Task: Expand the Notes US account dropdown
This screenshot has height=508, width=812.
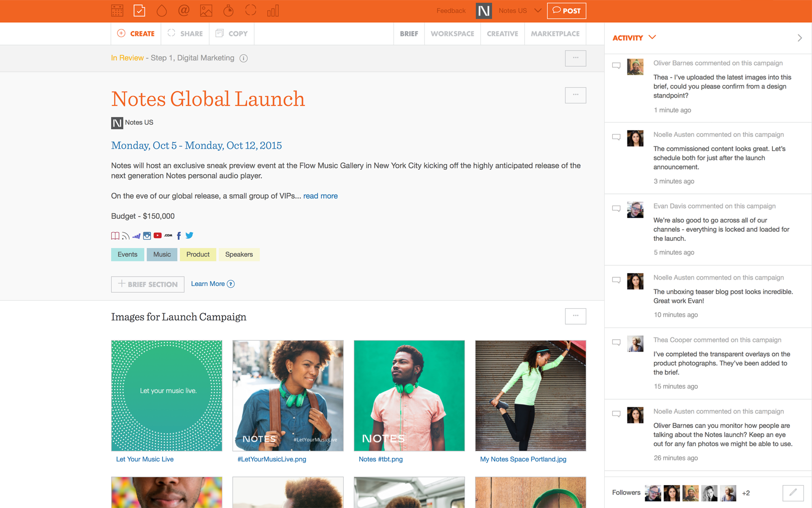Action: point(519,10)
